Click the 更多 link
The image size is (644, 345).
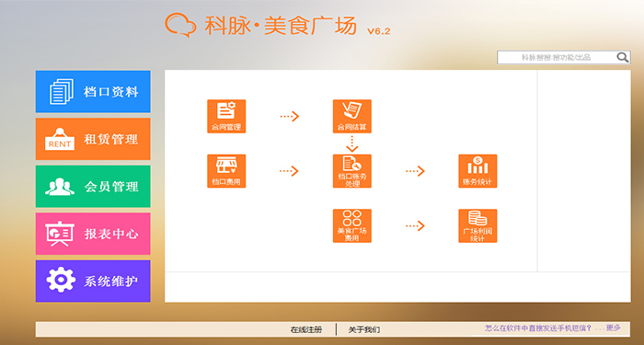pos(614,328)
